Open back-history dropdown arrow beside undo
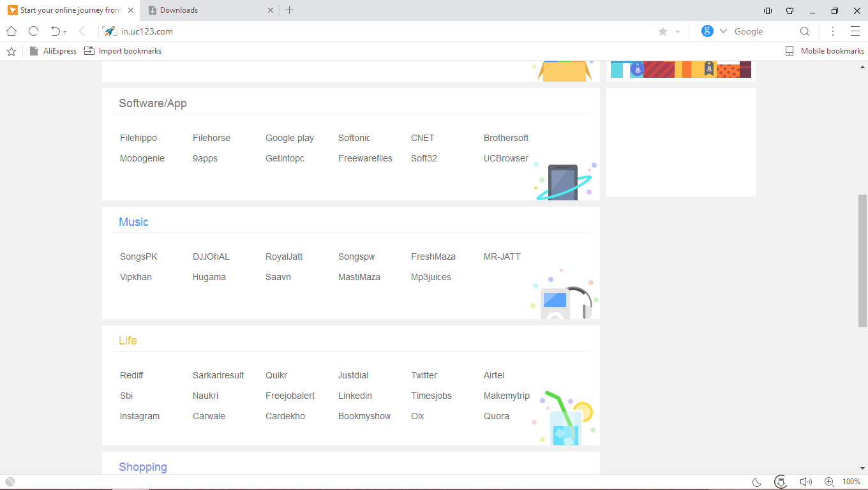Viewport: 868px width, 490px height. (65, 32)
